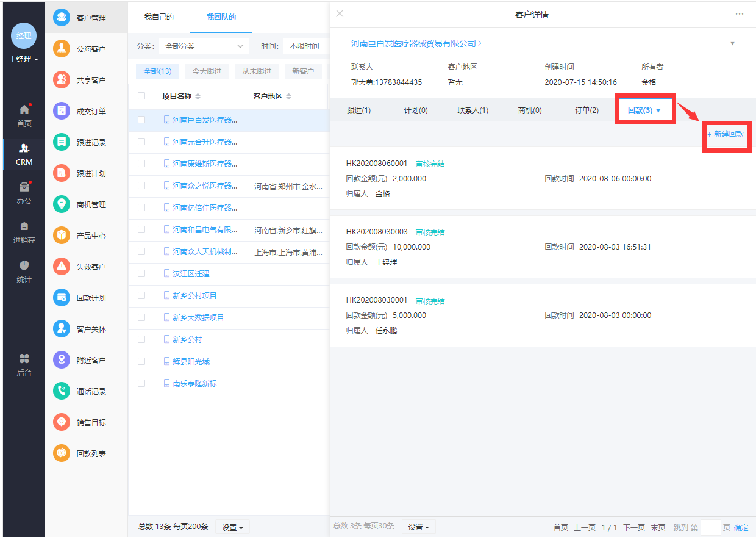Open the 计划(0) tab
Viewport: 756px width, 537px height.
[x=416, y=110]
